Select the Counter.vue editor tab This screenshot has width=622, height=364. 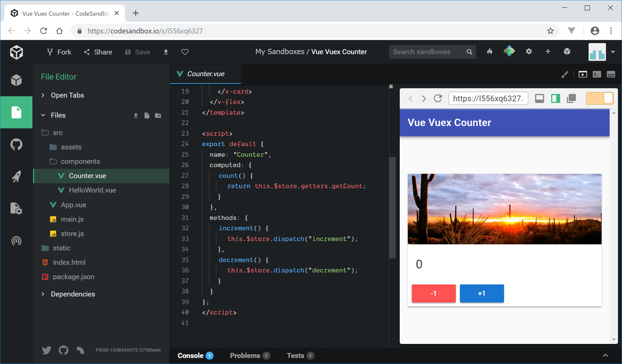coord(205,74)
